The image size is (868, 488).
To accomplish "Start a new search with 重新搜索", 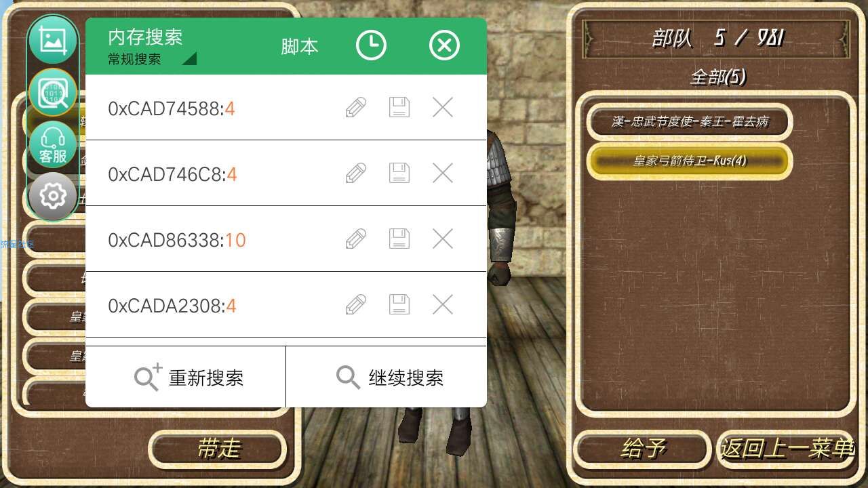I will point(186,377).
